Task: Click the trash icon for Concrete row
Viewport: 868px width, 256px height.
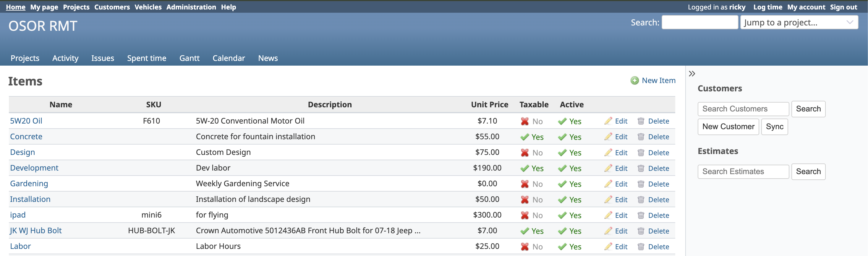Action: 641,137
